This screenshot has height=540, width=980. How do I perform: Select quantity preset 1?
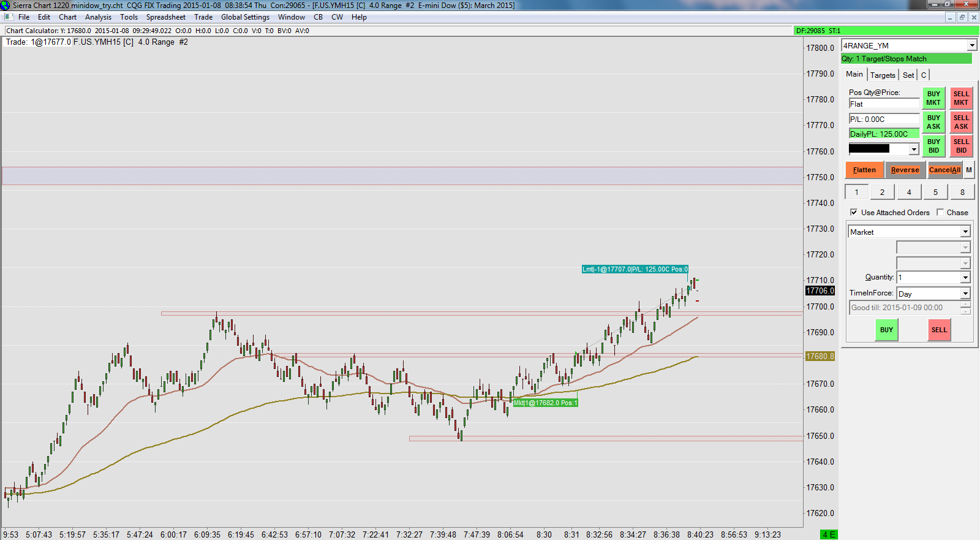point(856,192)
